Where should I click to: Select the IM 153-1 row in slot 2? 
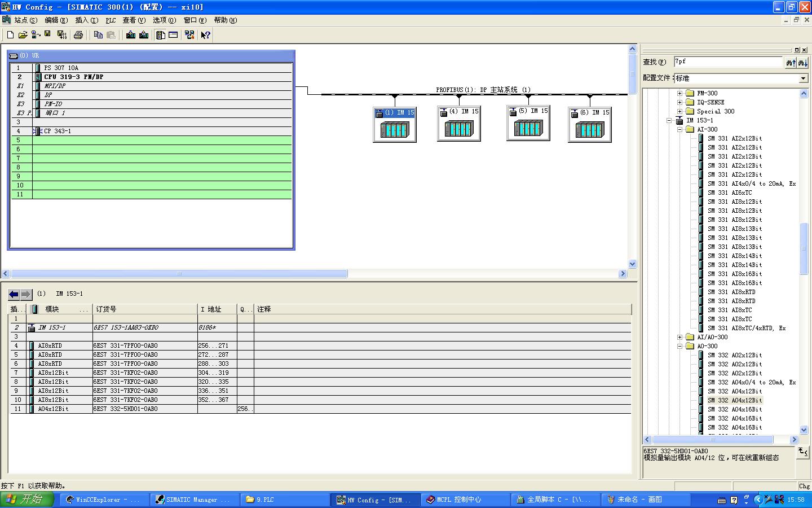click(x=51, y=327)
